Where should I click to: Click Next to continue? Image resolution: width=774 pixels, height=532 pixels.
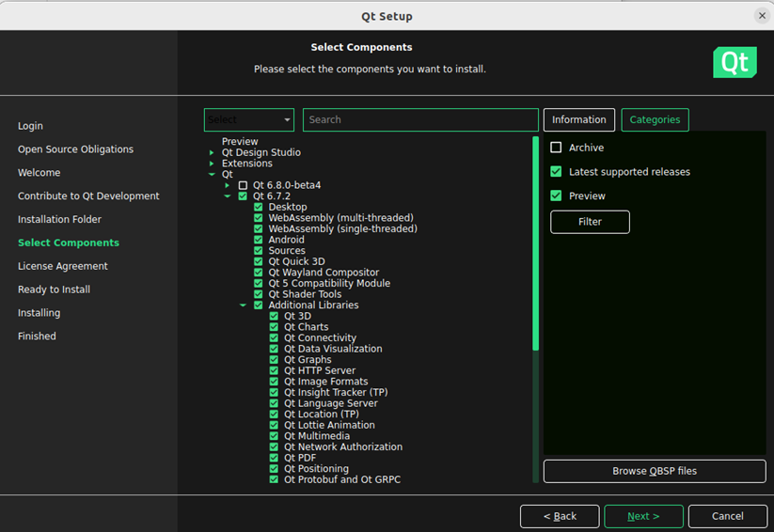click(643, 516)
